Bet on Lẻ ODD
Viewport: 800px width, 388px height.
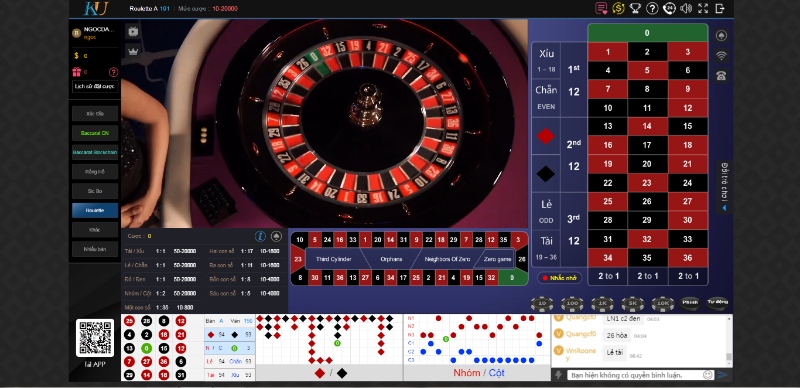pyautogui.click(x=546, y=211)
